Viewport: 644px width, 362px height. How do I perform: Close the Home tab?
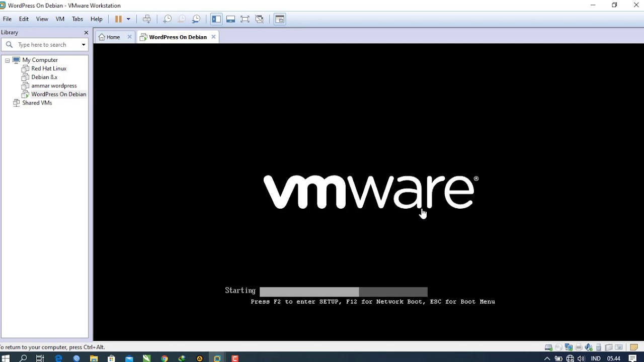pos(129,37)
